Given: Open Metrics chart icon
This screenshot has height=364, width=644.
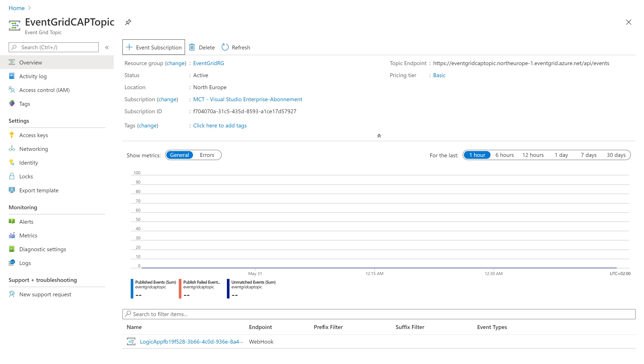Looking at the screenshot, I should click(x=12, y=236).
